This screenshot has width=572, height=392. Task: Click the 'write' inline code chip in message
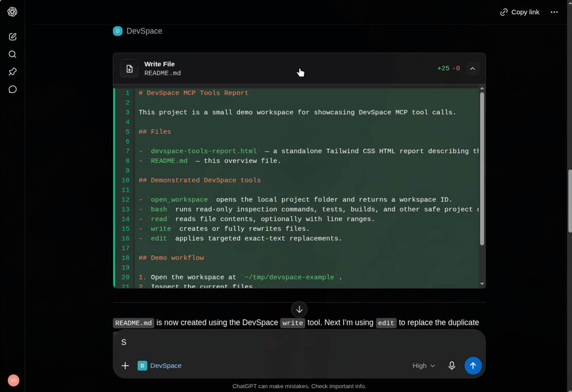293,323
